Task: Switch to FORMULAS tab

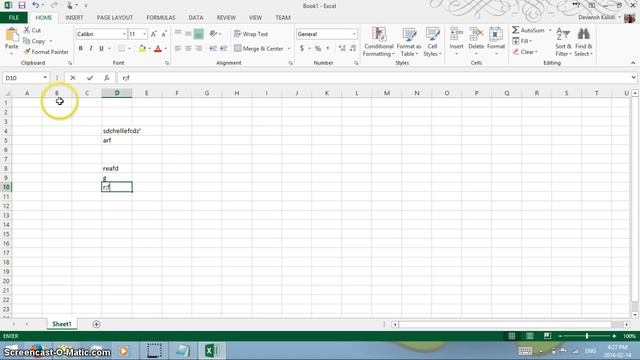Action: [x=161, y=18]
